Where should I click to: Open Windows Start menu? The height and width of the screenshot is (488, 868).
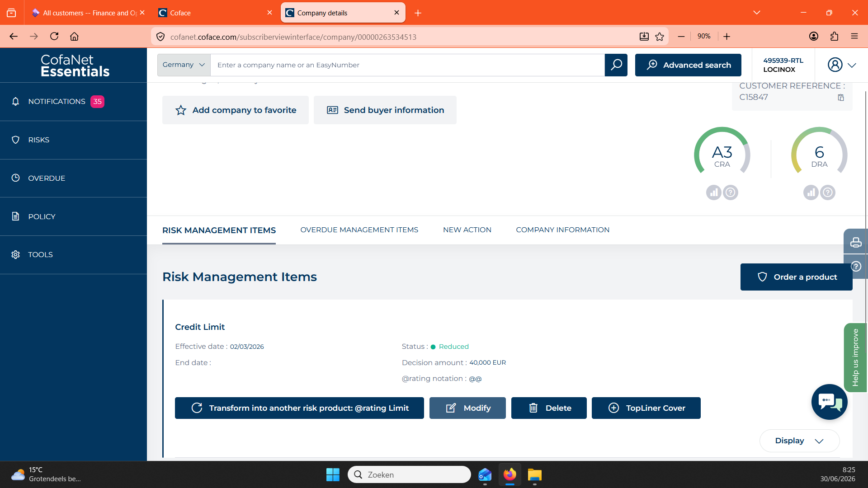coord(333,474)
